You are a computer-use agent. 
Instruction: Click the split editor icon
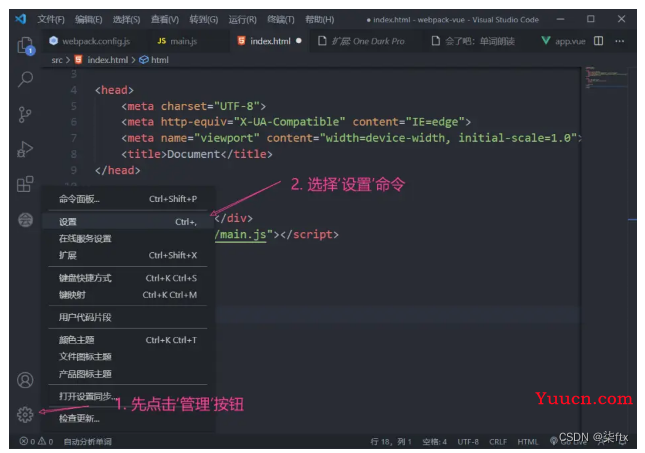(x=599, y=41)
